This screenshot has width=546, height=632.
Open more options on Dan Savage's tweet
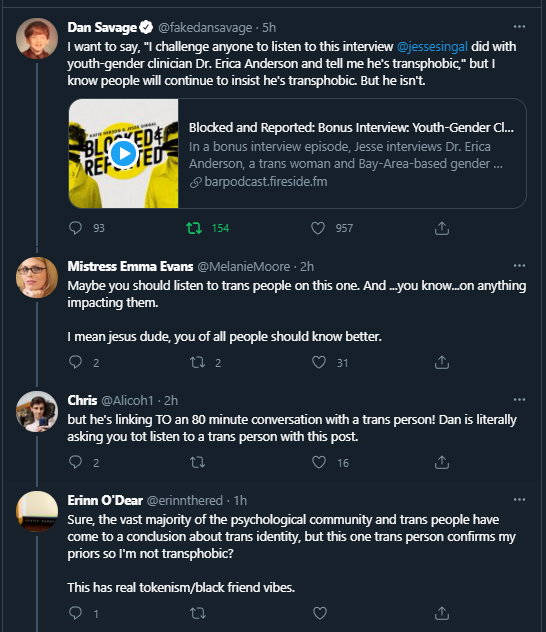[x=519, y=27]
